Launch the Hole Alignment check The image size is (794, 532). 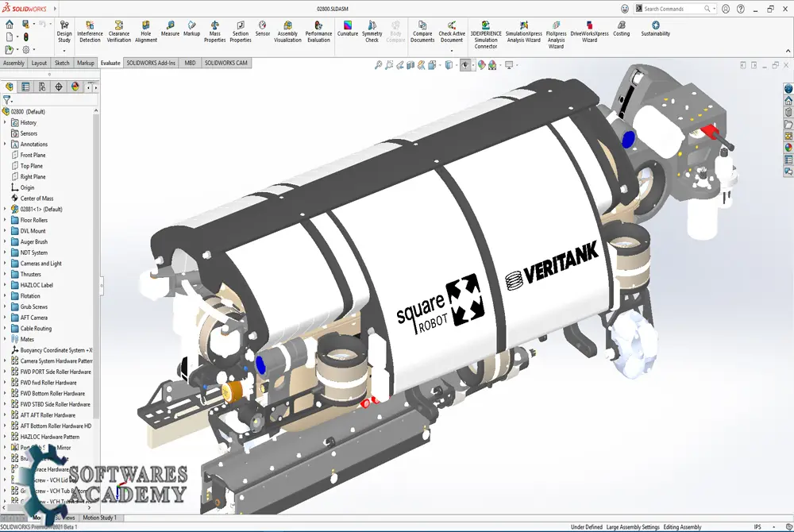[x=146, y=32]
